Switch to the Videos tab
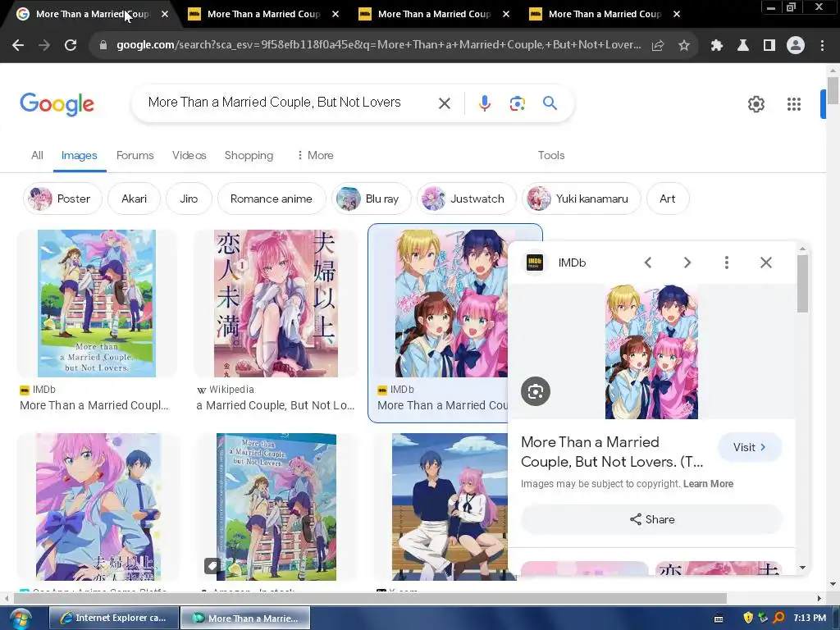The width and height of the screenshot is (840, 630). pos(189,155)
